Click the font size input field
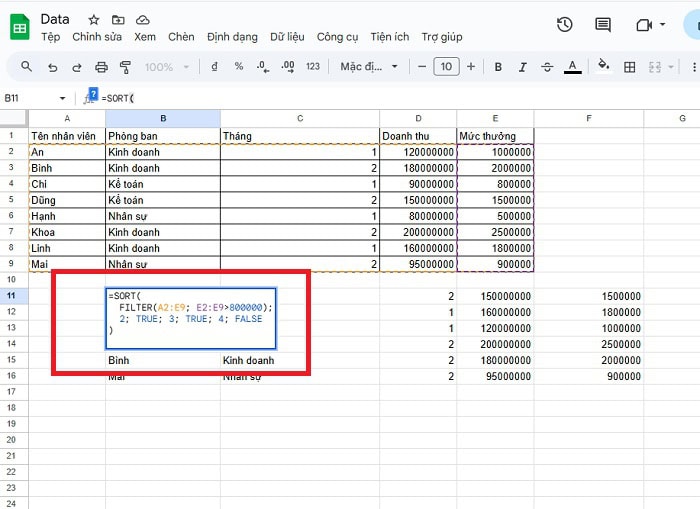 coord(446,67)
